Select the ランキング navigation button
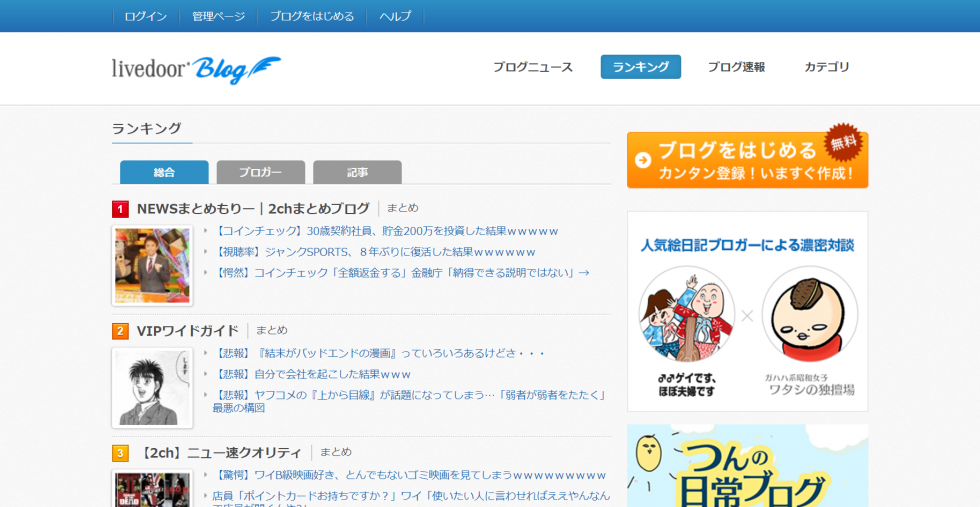The image size is (980, 507). tap(641, 67)
